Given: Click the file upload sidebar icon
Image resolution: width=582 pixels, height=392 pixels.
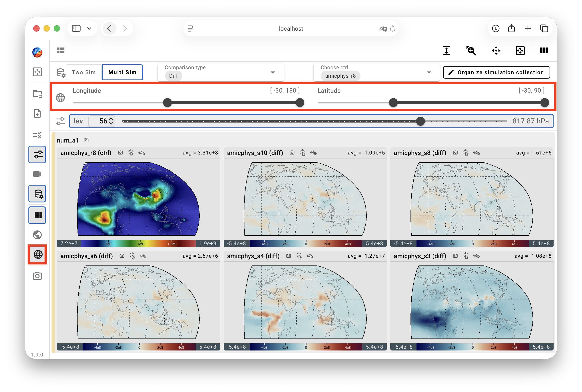Looking at the screenshot, I should pyautogui.click(x=37, y=113).
